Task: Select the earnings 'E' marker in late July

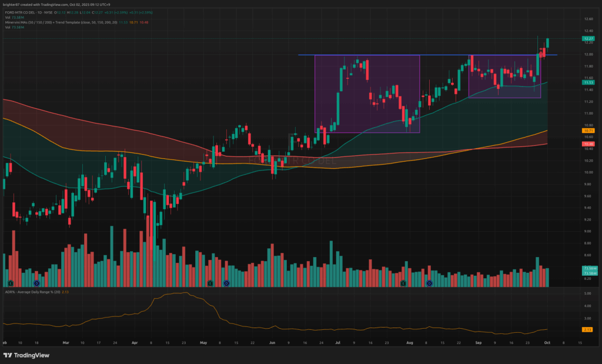Action: [x=403, y=283]
